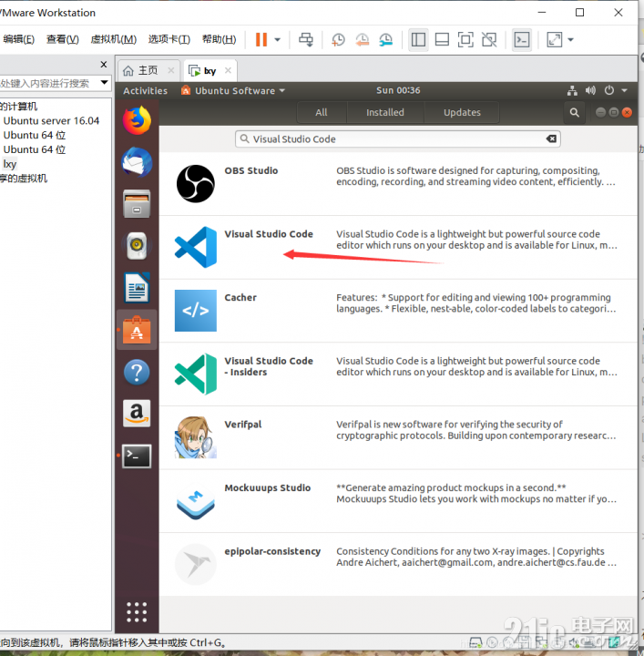Switch to the Installed tab

[x=385, y=112]
